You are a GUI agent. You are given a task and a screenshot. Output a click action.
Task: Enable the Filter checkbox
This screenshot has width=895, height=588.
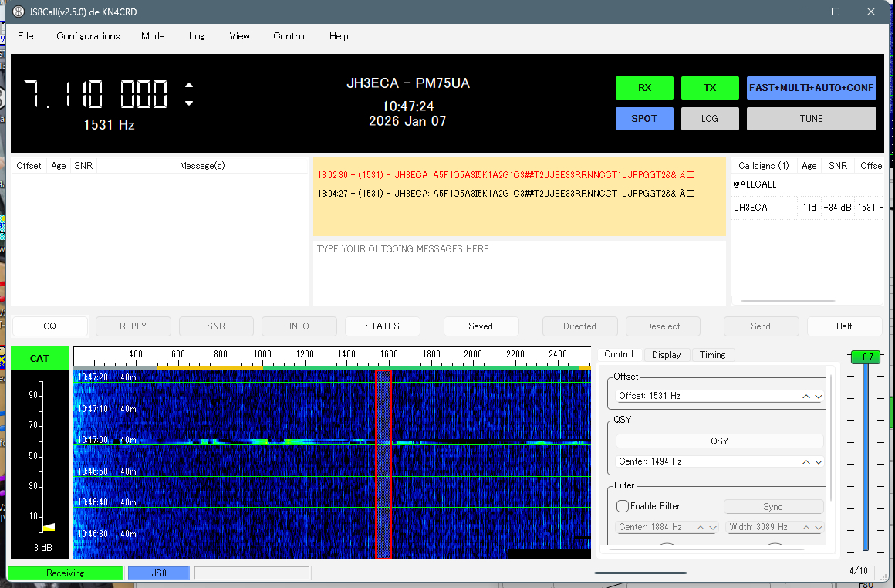coord(623,506)
